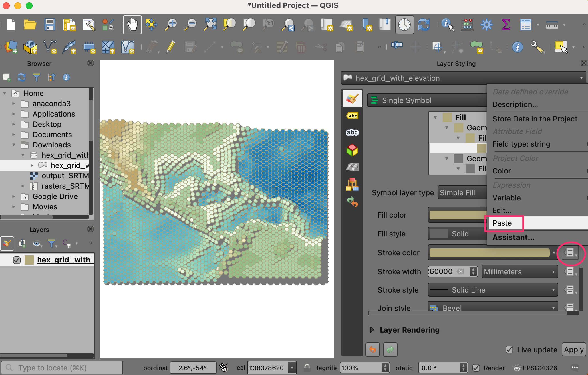Image resolution: width=588 pixels, height=375 pixels.
Task: Choose Paste from the context menu
Action: pyautogui.click(x=502, y=223)
